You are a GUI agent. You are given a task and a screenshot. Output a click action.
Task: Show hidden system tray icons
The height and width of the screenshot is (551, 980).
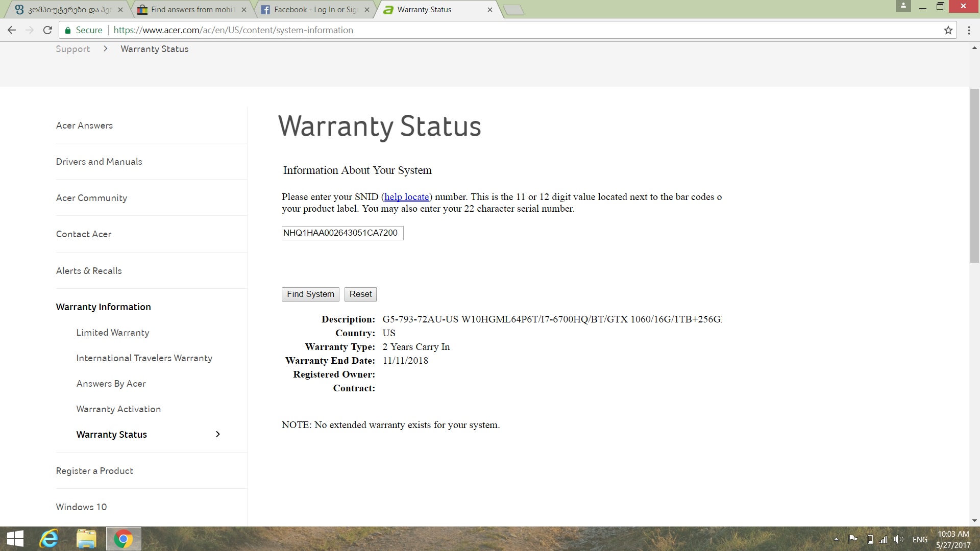coord(836,539)
